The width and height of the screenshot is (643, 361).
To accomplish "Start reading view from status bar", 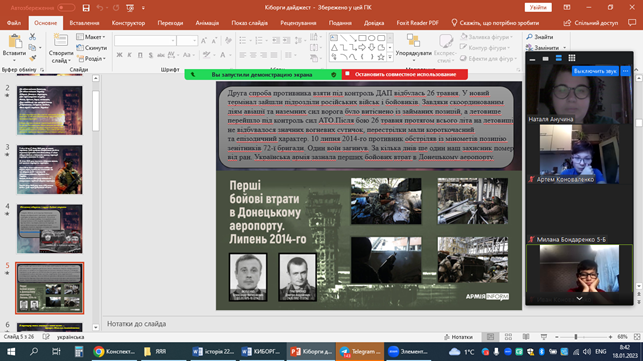I will (x=526, y=337).
